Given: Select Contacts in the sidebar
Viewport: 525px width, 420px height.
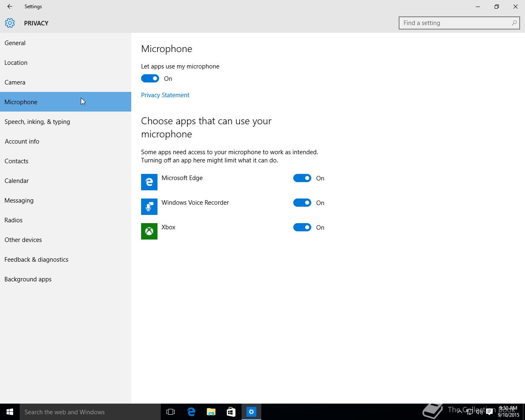Looking at the screenshot, I should [66, 161].
